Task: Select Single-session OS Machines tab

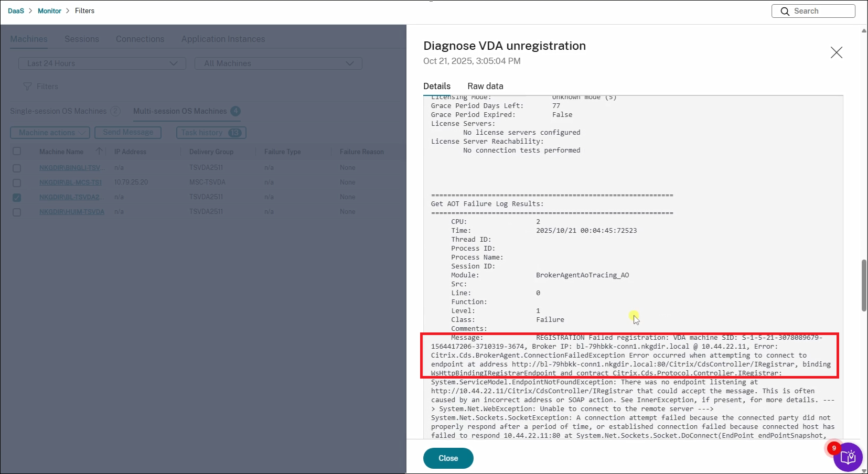Action: point(65,111)
